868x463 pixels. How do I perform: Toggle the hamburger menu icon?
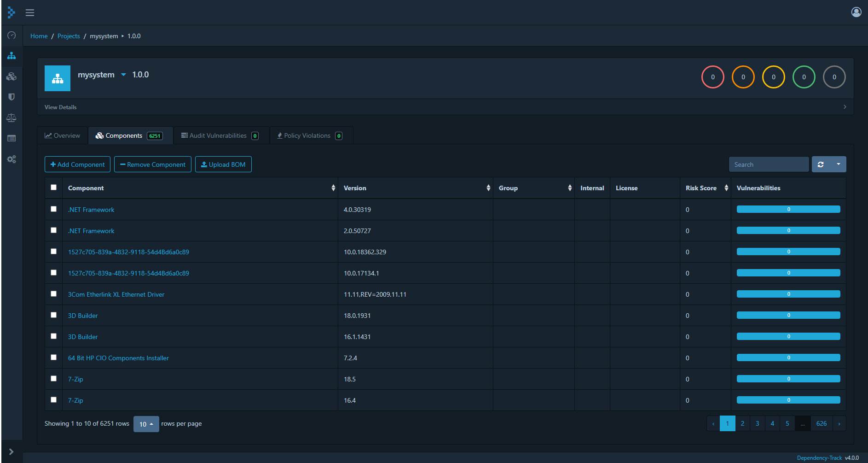point(30,12)
